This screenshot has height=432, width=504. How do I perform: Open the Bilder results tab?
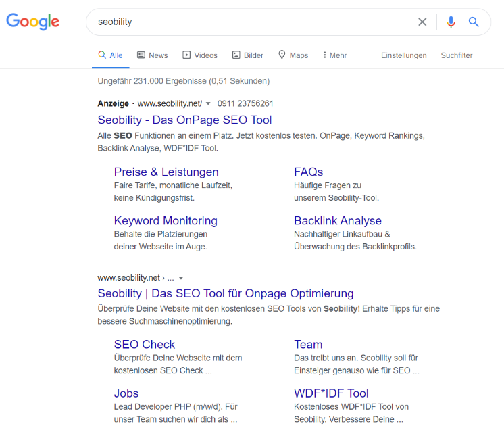pos(247,55)
